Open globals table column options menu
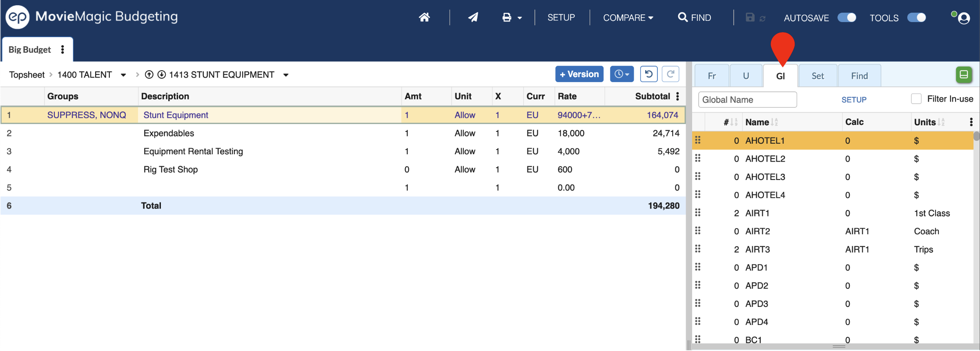 [x=971, y=122]
